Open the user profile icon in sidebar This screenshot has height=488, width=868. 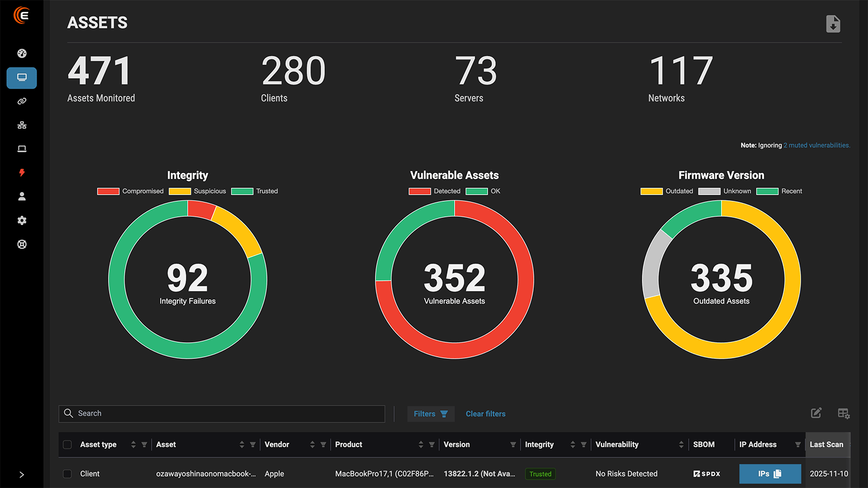click(22, 197)
